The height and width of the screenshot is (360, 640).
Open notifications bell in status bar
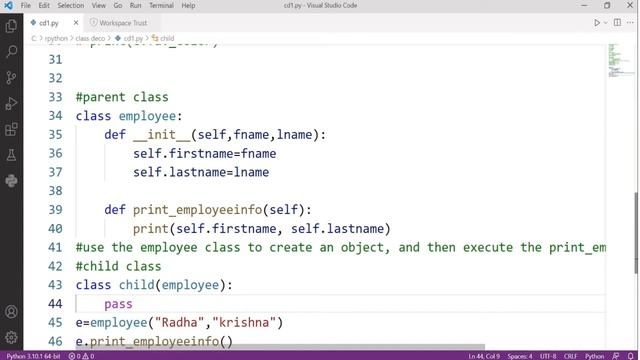click(x=630, y=356)
